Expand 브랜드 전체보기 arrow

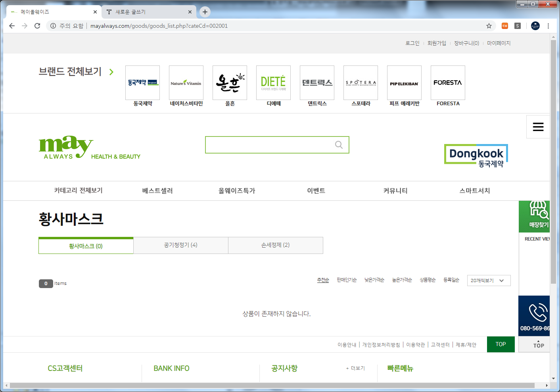(x=111, y=72)
